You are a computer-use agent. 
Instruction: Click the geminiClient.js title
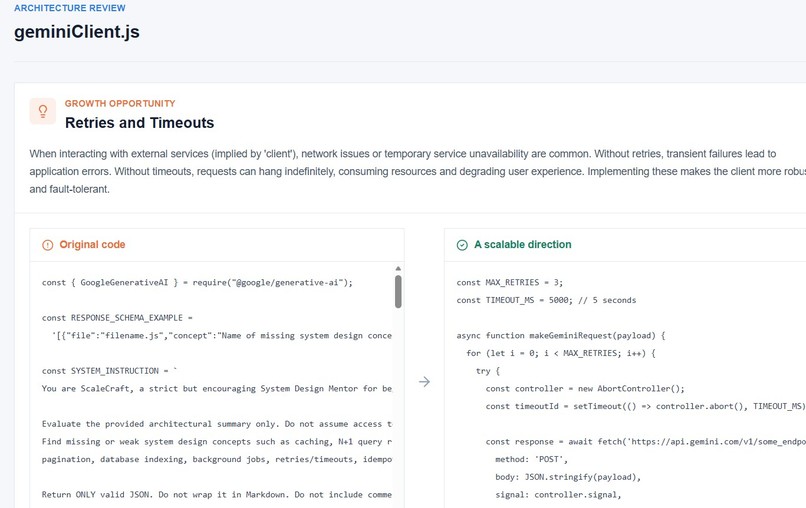(x=77, y=32)
